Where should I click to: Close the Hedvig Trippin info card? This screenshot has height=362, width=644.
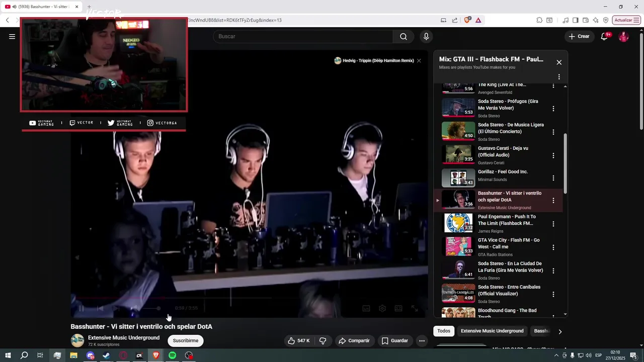point(419,60)
